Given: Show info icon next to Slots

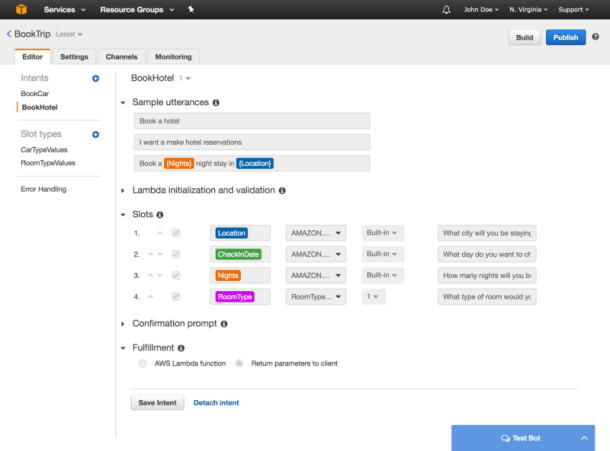Looking at the screenshot, I should pyautogui.click(x=160, y=214).
